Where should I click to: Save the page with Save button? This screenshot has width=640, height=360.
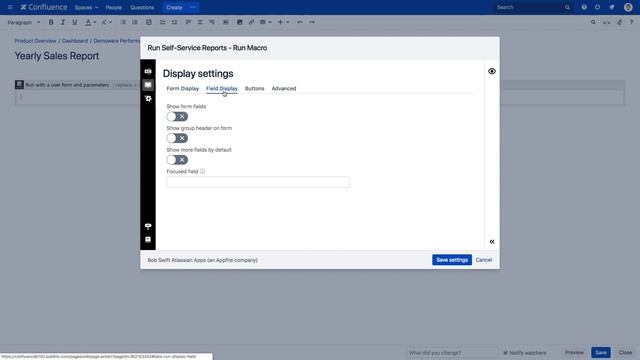tap(601, 353)
